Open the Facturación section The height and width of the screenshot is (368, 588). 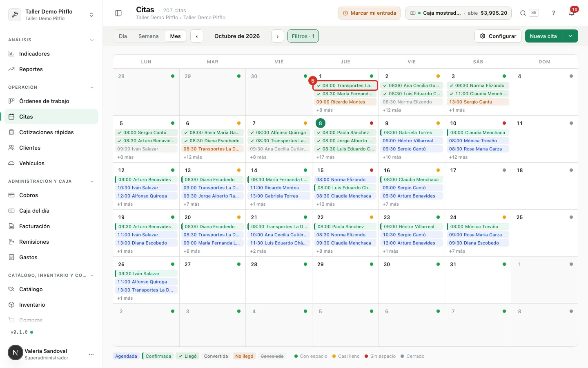(51, 226)
